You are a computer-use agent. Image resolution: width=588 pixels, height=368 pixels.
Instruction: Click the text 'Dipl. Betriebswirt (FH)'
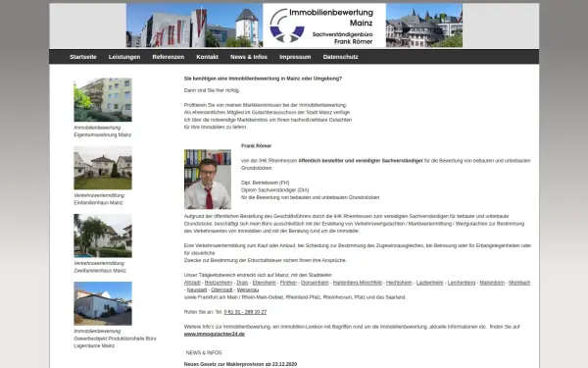coord(266,183)
